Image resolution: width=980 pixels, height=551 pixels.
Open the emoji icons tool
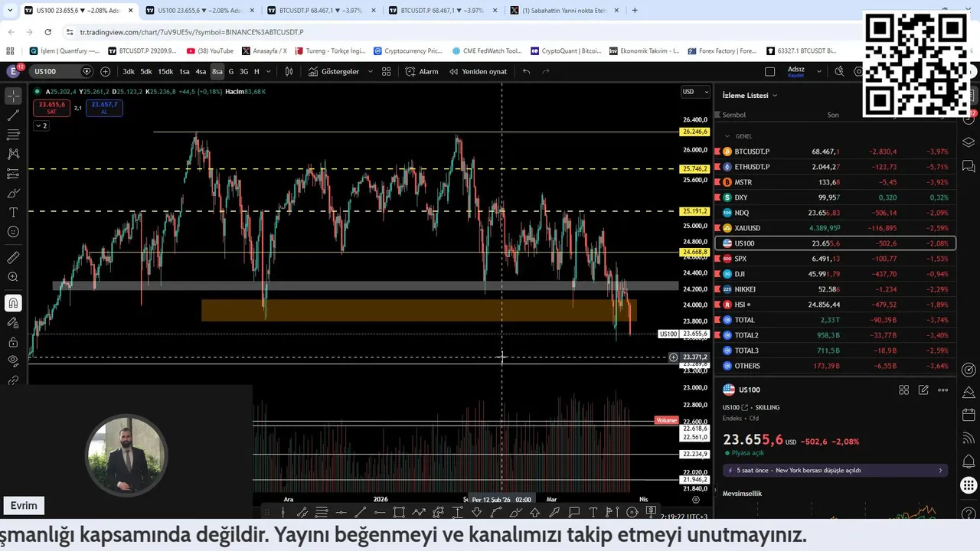point(13,232)
